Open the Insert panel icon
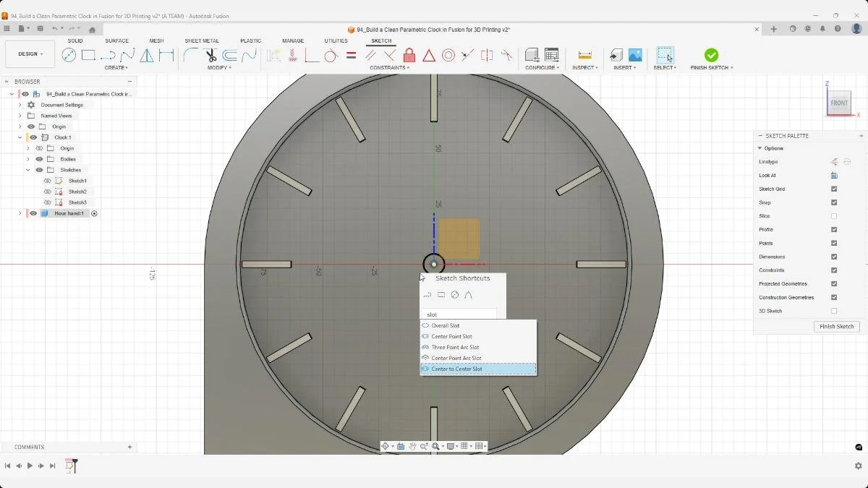Viewport: 868px width, 488px height. point(616,55)
